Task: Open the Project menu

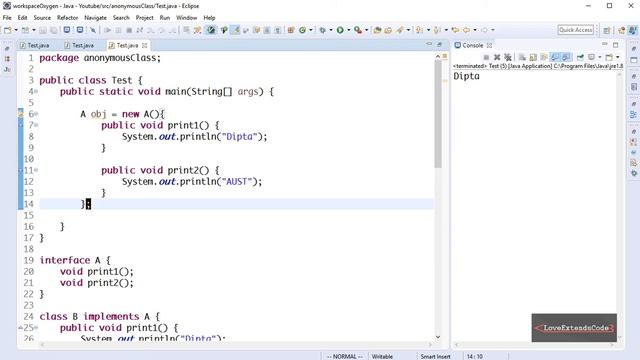Action: [x=144, y=18]
